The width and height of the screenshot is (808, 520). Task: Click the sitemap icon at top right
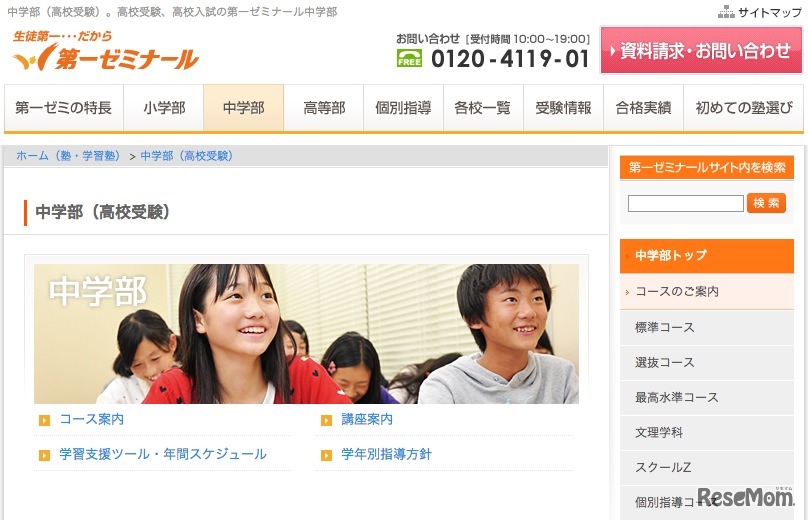pyautogui.click(x=726, y=12)
